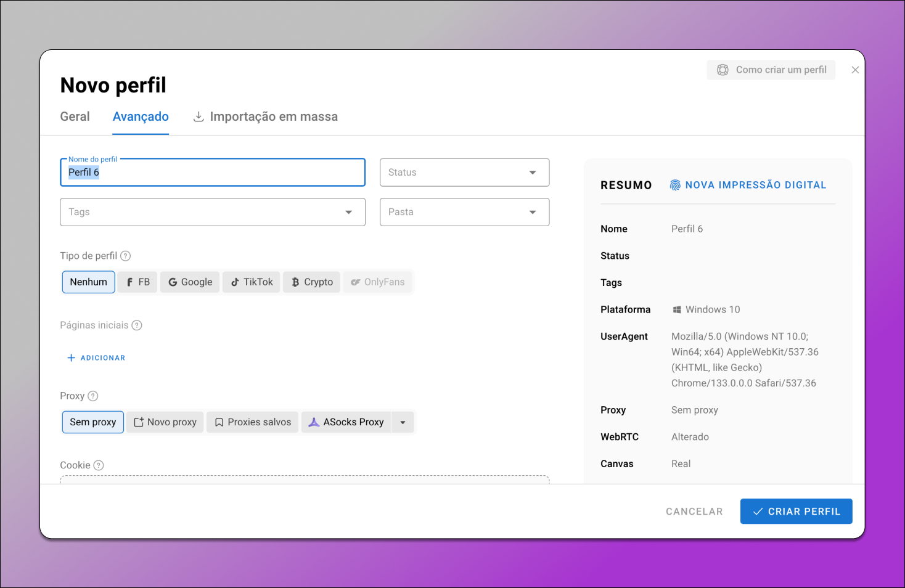Screen dimensions: 905x588
Task: Click the Adicionar start page button
Action: [96, 358]
